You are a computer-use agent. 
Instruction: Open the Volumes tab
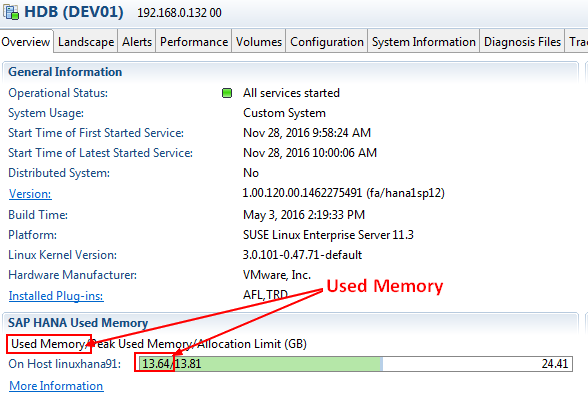click(x=259, y=42)
